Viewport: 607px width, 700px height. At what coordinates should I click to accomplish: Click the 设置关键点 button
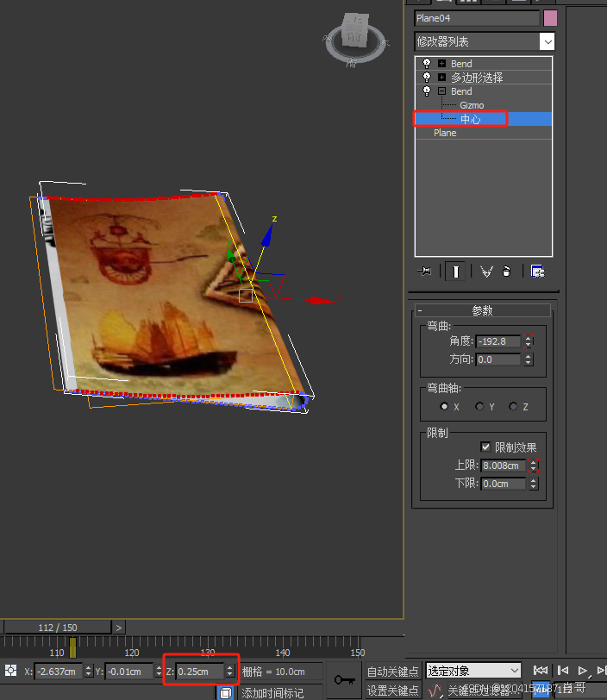coord(392,691)
